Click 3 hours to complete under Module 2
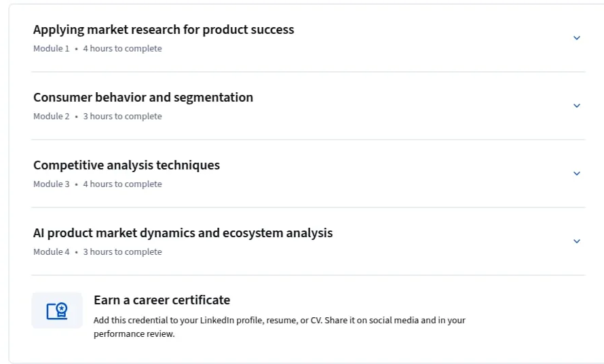The height and width of the screenshot is (364, 604). coord(122,116)
